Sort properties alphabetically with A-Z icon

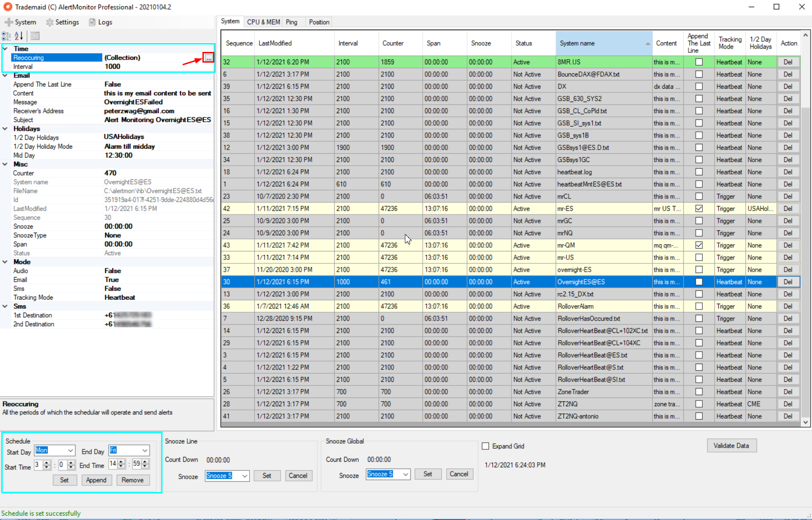pyautogui.click(x=19, y=36)
